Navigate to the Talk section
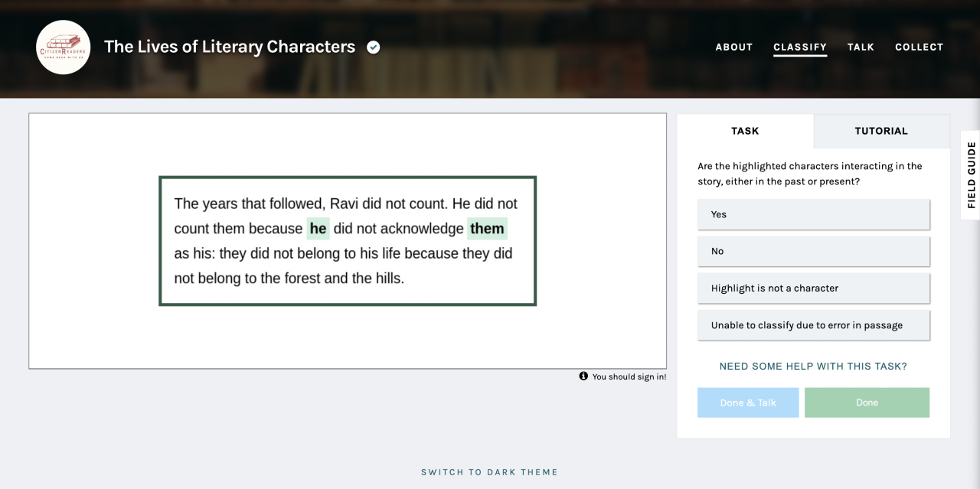Viewport: 980px width, 489px height. 861,47
